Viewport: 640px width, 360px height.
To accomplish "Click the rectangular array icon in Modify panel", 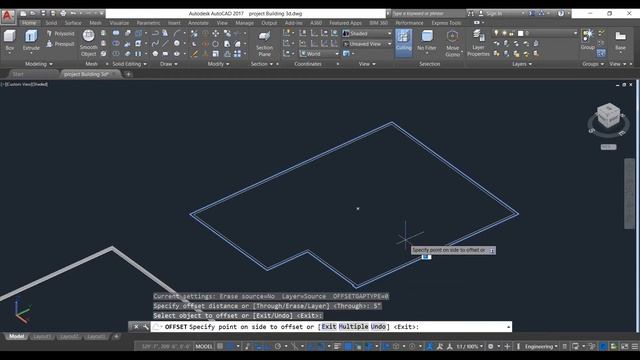I will point(237,54).
